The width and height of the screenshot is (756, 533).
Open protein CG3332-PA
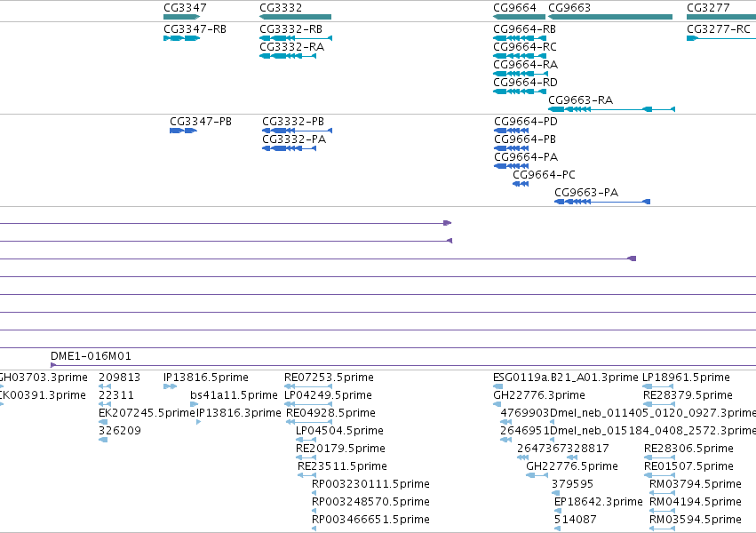[x=294, y=139]
